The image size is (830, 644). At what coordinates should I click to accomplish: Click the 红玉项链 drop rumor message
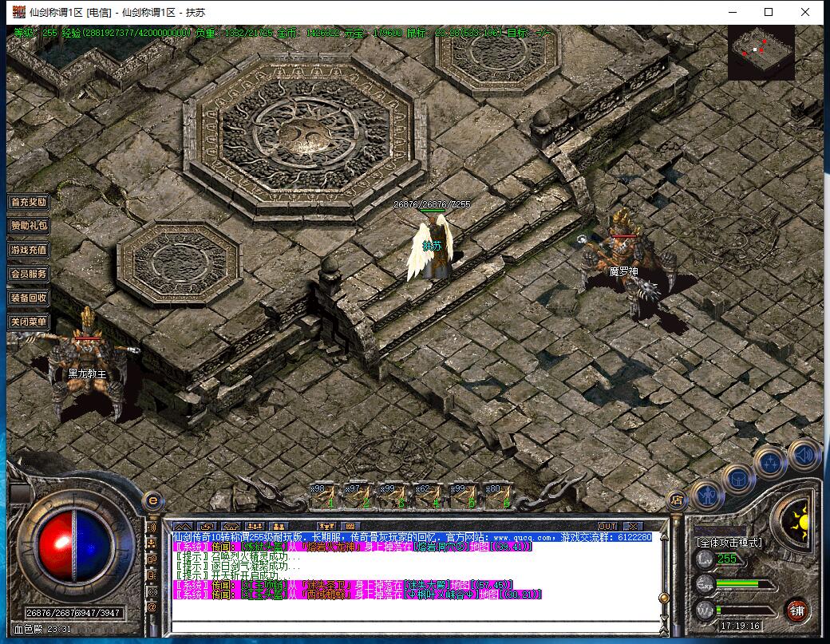tap(343, 585)
